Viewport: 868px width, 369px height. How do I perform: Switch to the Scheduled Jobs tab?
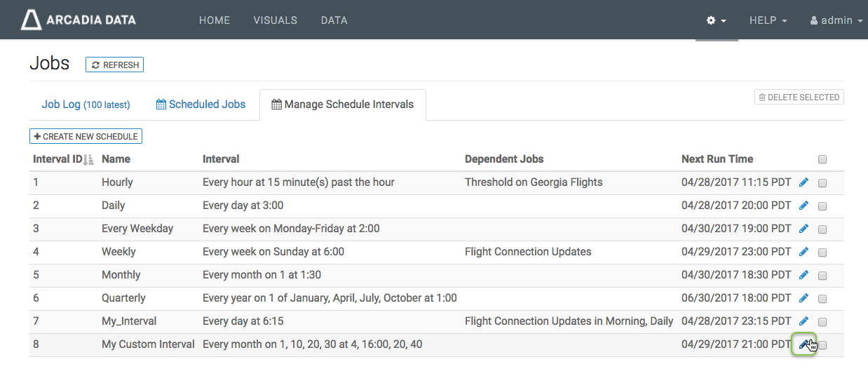(x=201, y=105)
